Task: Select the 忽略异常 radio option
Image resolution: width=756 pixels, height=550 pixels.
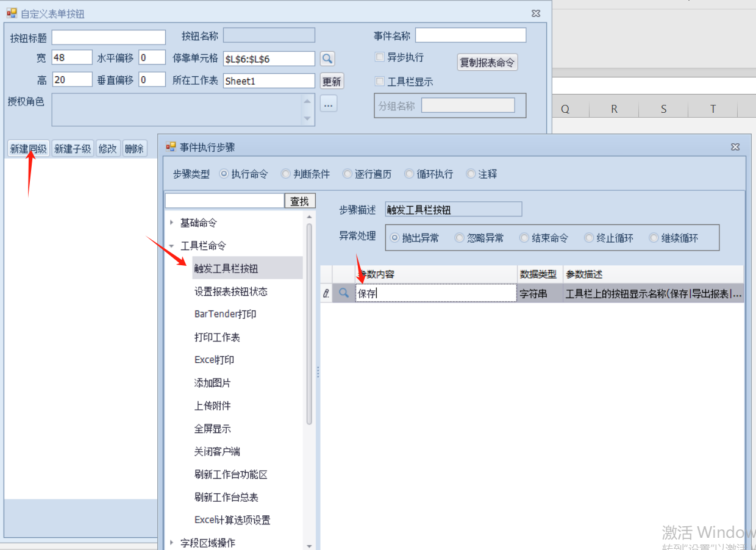Action: click(460, 238)
